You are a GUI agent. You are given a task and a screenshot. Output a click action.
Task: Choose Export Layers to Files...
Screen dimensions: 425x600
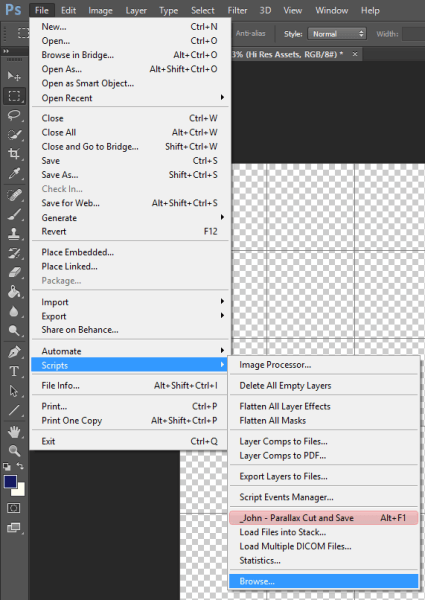pos(324,476)
